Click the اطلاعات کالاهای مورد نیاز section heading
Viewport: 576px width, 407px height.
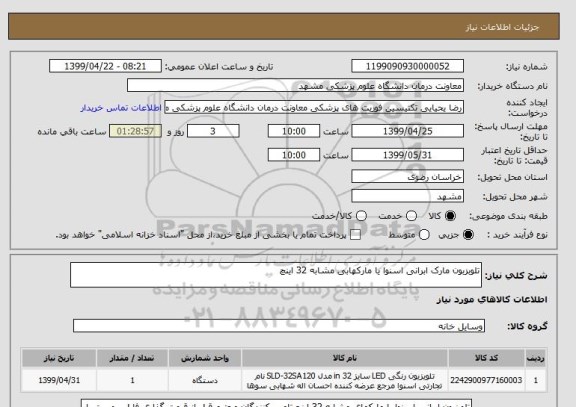coord(492,300)
